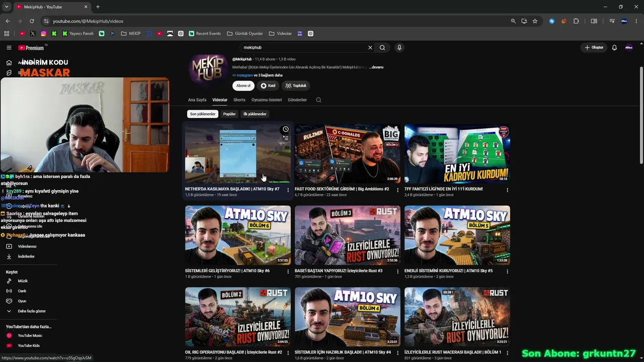Add Nether video to Watch Later
Screen dimensions: 644x362
pos(286,129)
